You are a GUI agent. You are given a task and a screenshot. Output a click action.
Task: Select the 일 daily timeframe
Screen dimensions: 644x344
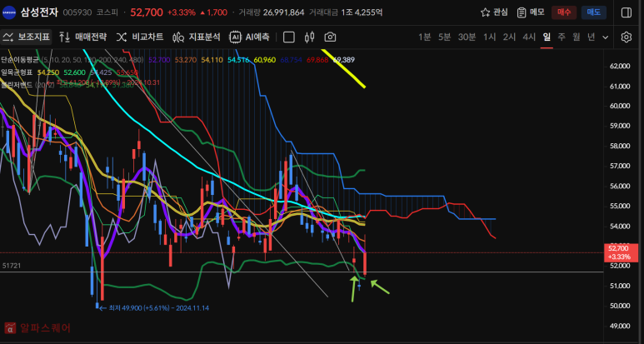547,37
